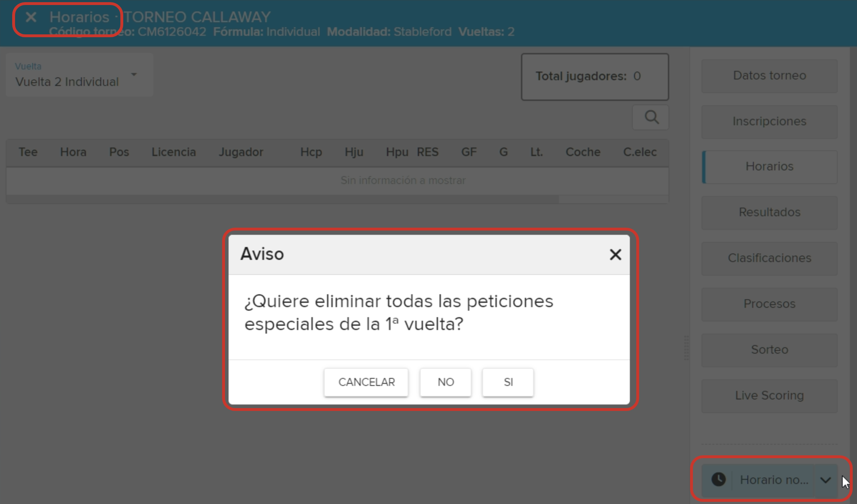Viewport: 857px width, 504px height.
Task: Select the Horarios sidebar item
Action: [x=769, y=167]
